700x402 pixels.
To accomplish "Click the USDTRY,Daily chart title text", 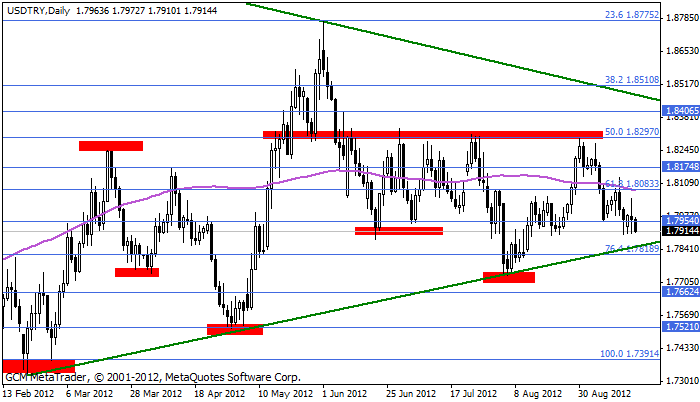I will coord(39,10).
